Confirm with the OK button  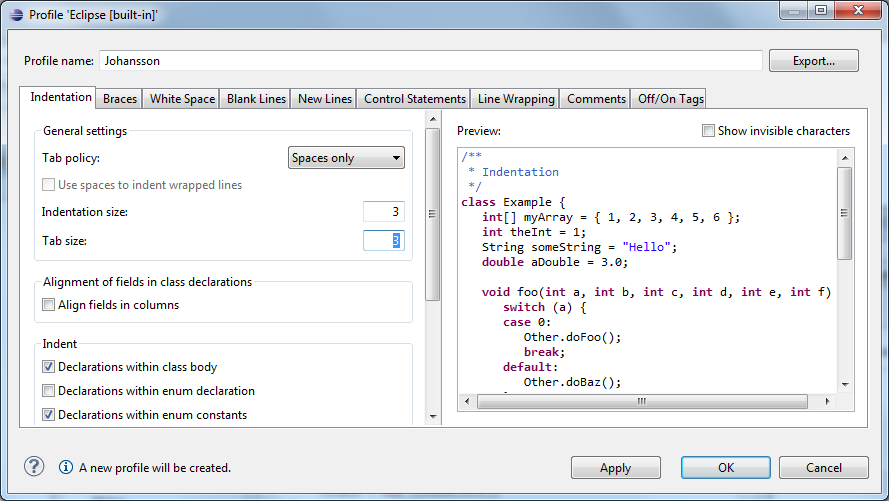726,468
